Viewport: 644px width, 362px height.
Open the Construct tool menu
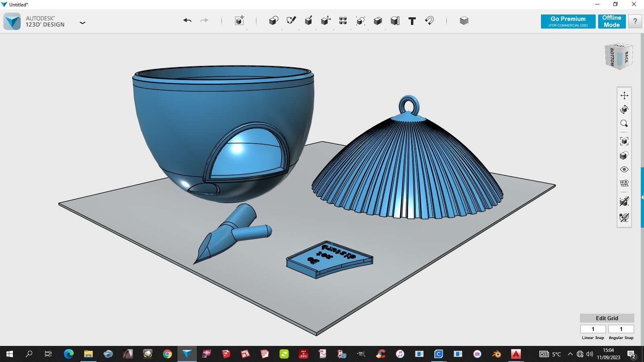[x=308, y=21]
